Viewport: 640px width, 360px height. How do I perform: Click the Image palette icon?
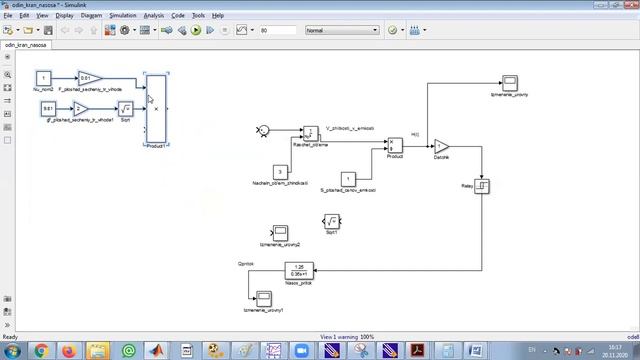(x=7, y=127)
